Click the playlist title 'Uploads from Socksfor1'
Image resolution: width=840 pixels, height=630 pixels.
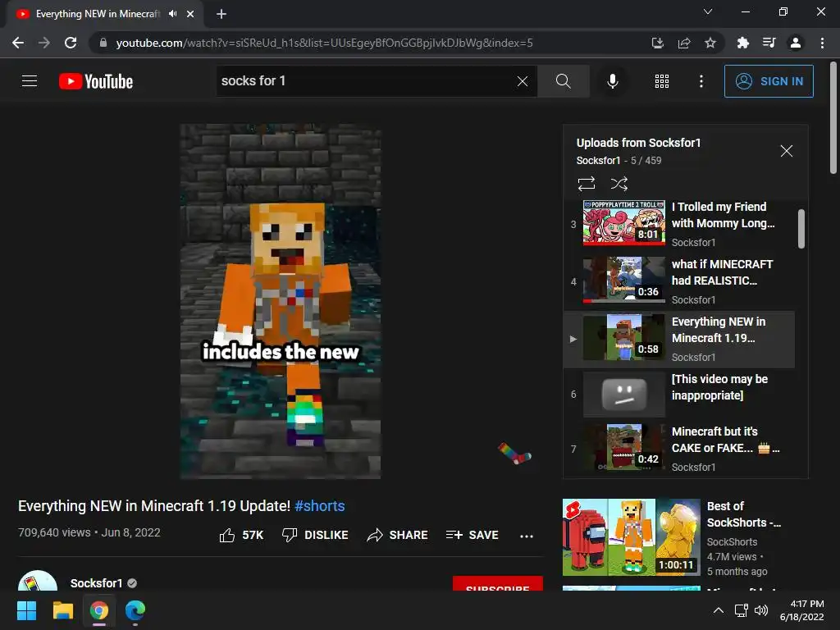pyautogui.click(x=638, y=143)
